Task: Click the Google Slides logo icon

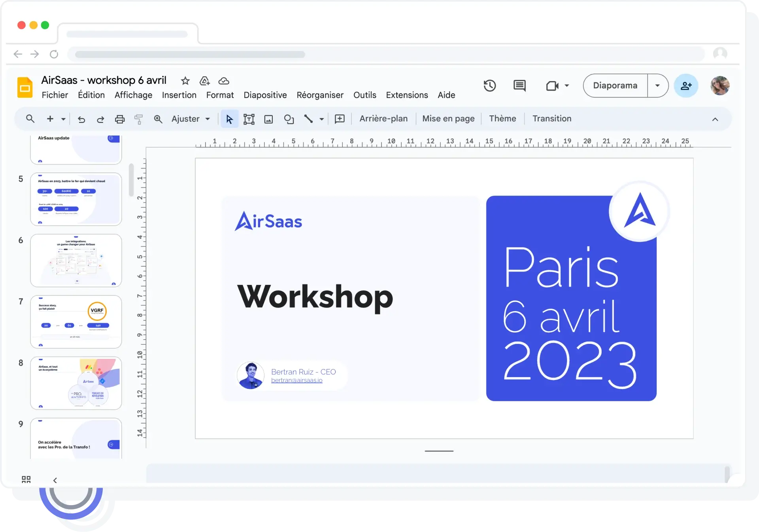Action: click(x=25, y=87)
